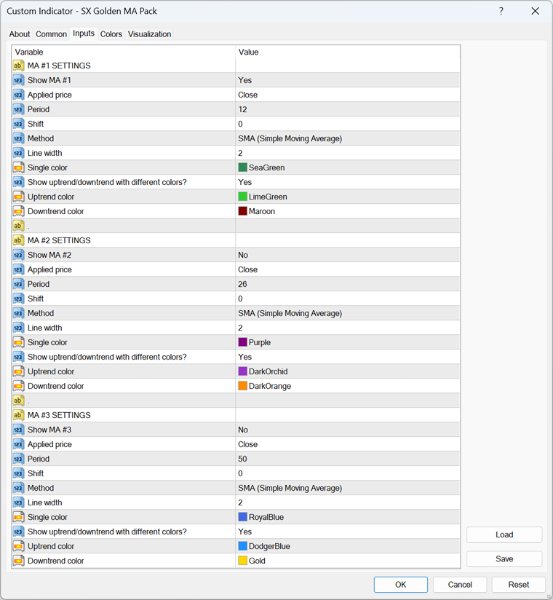This screenshot has width=553, height=600.
Task: Click the color icon beside MA #3 Downtrend color
Action: coord(18,561)
